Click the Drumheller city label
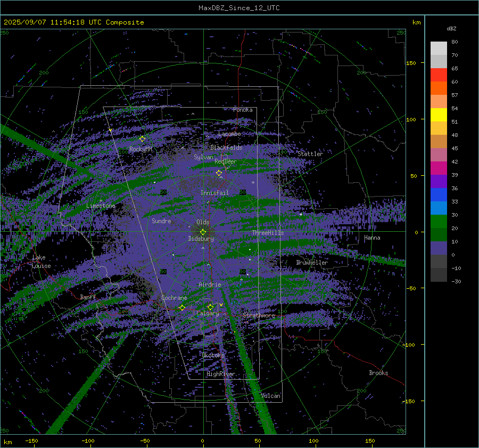This screenshot has height=448, width=479. pos(312,263)
